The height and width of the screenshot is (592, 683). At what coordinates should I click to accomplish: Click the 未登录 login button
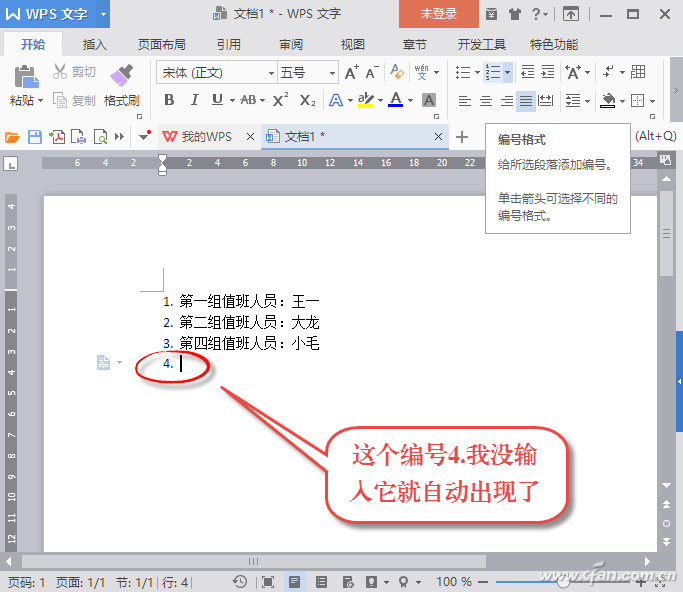point(439,14)
